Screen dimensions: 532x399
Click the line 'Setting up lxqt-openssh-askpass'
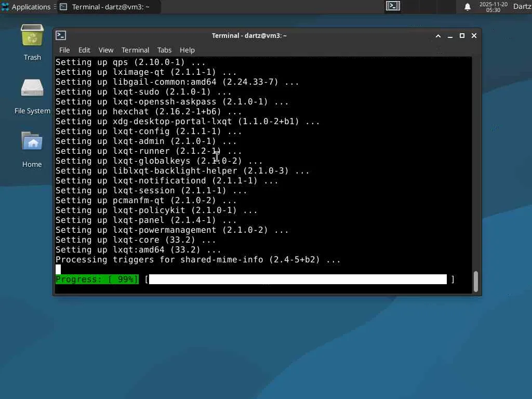[172, 101]
